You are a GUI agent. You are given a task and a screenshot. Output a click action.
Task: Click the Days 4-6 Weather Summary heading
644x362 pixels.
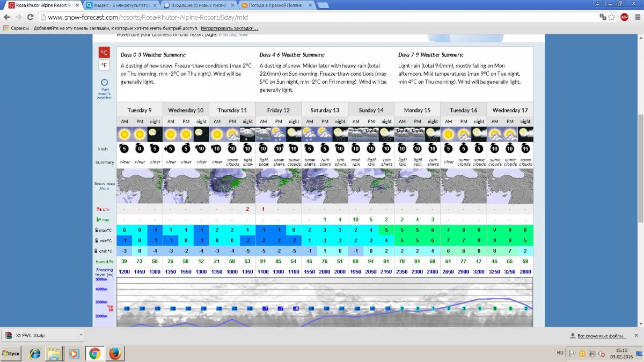(x=292, y=55)
